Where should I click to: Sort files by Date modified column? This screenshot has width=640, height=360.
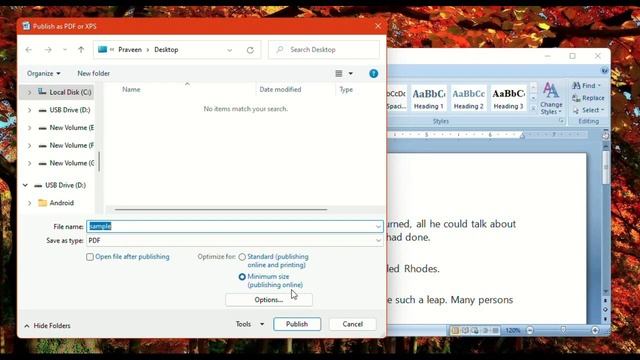pos(280,89)
